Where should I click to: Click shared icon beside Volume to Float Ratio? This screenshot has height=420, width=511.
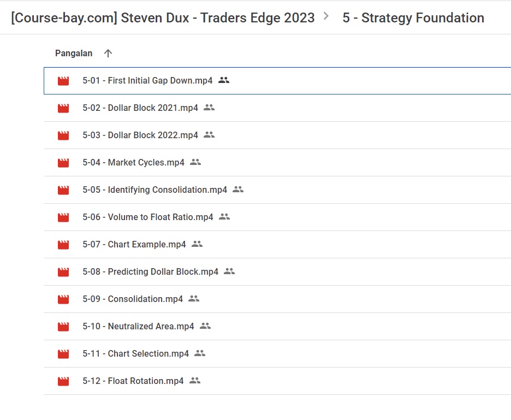click(224, 216)
